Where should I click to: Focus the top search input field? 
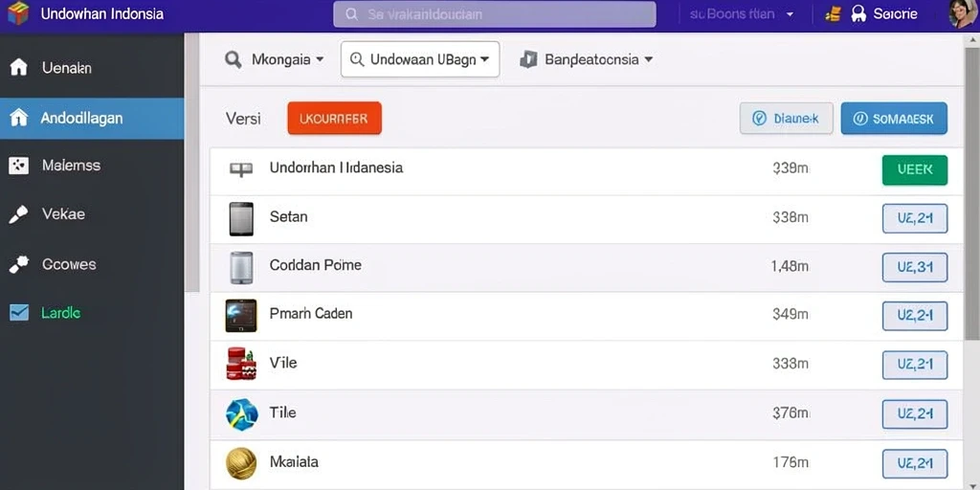point(495,13)
